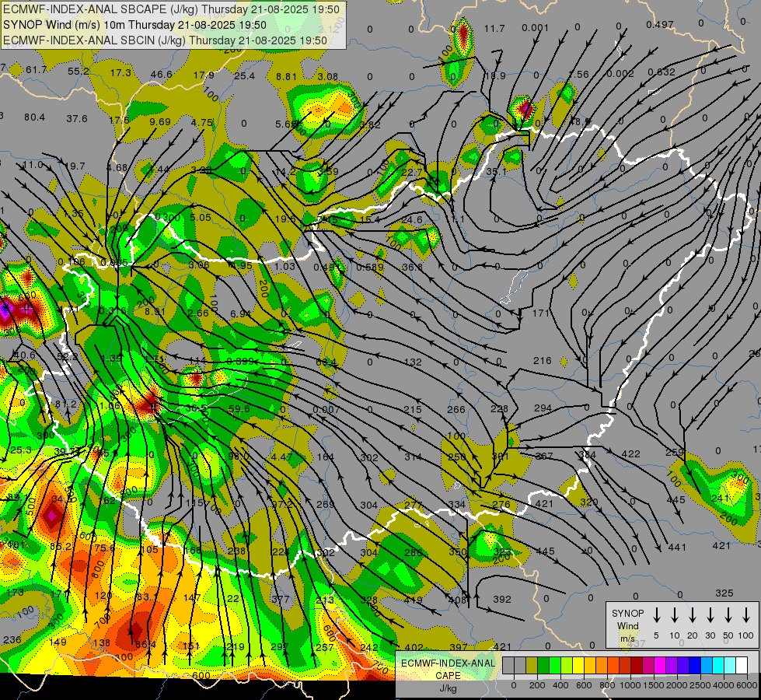This screenshot has height=700, width=761.
Task: Pick the olive CAPE legend swatch
Action: pos(532,666)
